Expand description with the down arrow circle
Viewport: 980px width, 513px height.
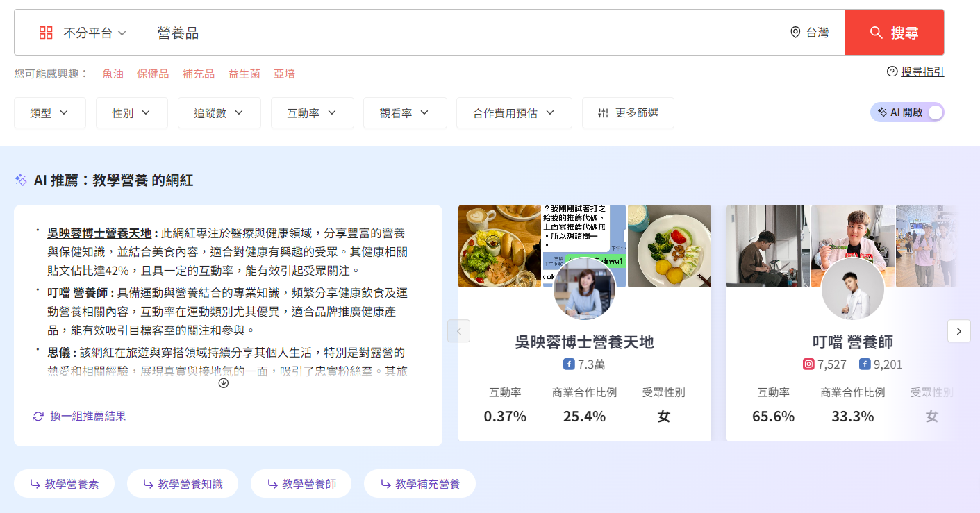point(224,383)
